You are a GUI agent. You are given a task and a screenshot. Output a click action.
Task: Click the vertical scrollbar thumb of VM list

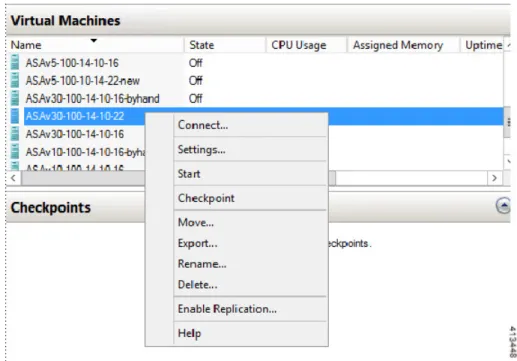click(507, 122)
